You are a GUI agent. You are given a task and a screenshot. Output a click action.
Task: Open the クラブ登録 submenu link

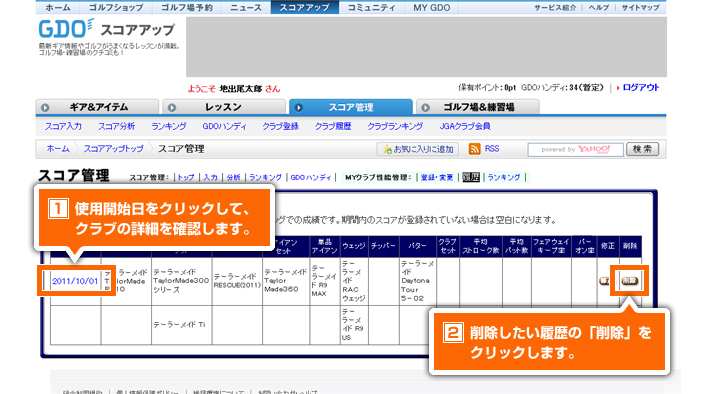pos(280,126)
